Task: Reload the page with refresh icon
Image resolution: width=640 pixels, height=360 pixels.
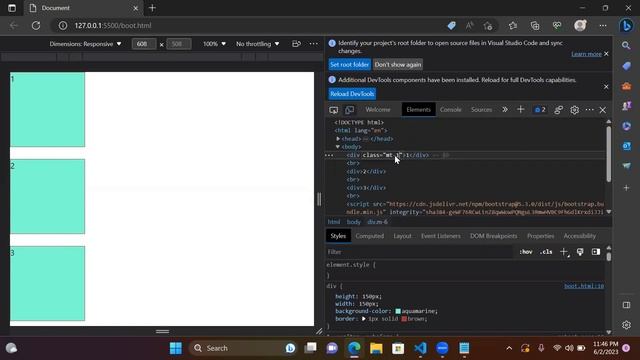Action: click(36, 25)
